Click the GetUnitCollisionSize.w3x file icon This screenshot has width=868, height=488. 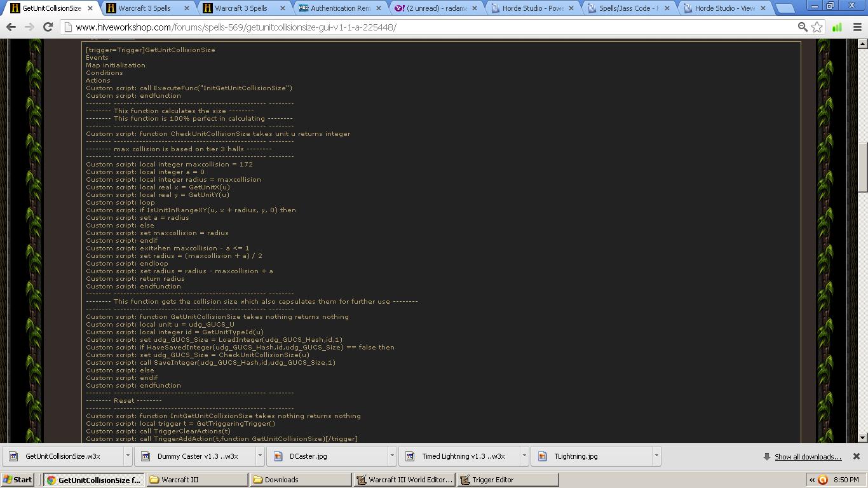click(13, 456)
